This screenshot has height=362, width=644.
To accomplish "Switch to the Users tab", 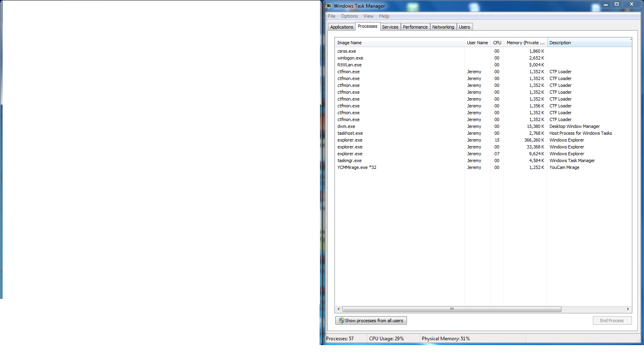I will click(464, 27).
